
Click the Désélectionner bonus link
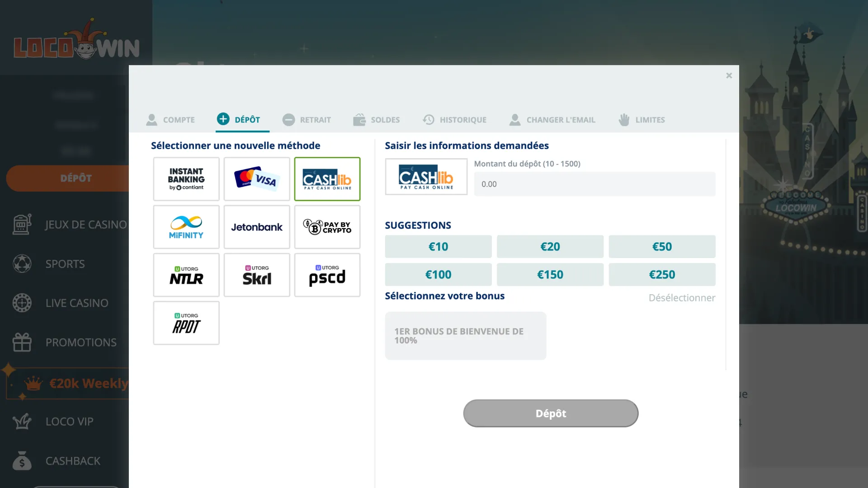pos(682,298)
